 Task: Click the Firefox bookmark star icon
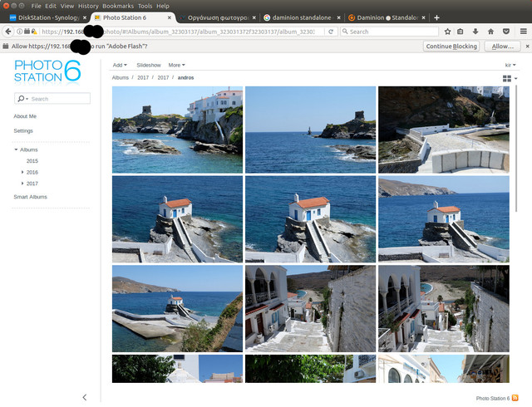(x=447, y=32)
